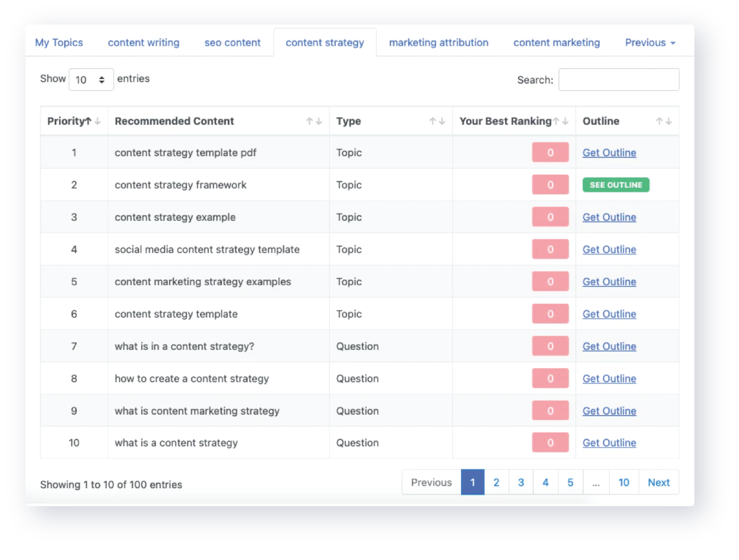
Task: Open the marketing attribution tab
Action: [438, 42]
